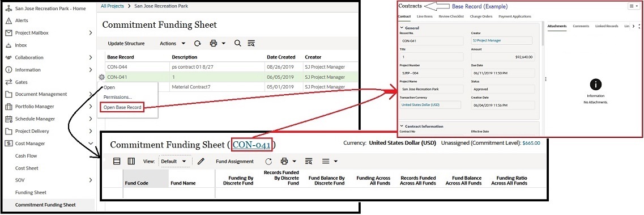Click the find-on-page icon beside the magnifier
644x215 pixels.
click(x=251, y=44)
